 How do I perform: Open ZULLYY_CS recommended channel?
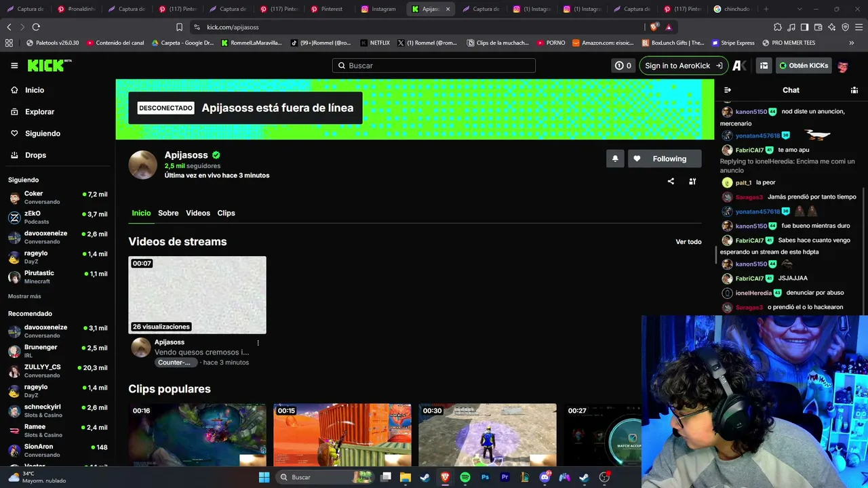(x=58, y=371)
